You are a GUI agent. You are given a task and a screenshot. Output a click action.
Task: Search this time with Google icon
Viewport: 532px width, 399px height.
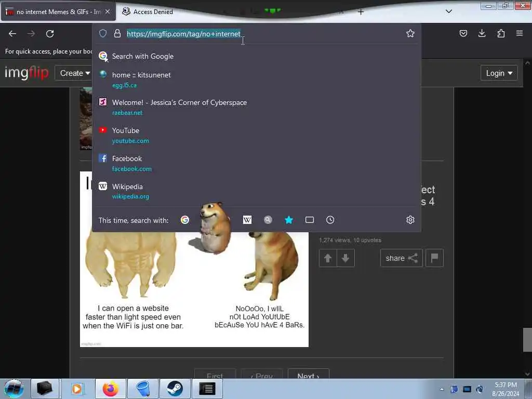click(x=185, y=220)
